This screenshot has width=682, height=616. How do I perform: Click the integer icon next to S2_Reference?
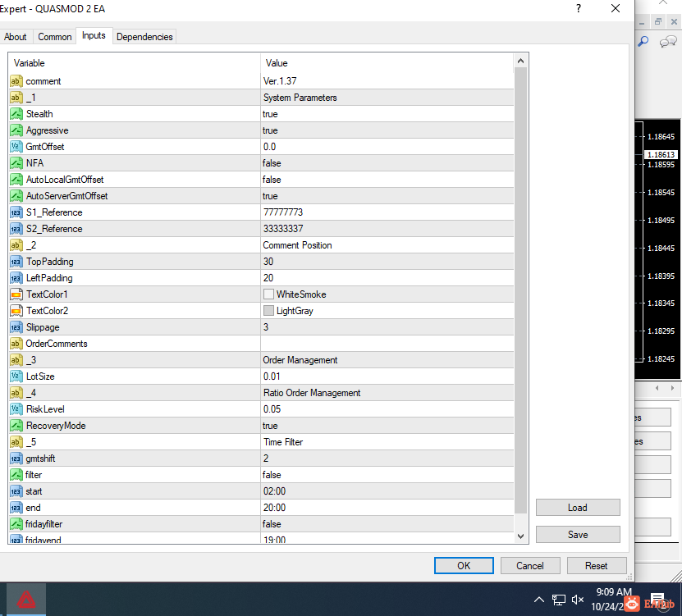click(x=16, y=229)
